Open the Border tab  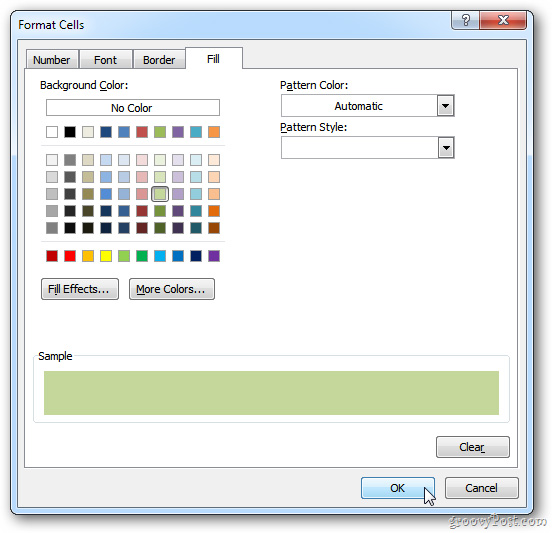159,59
